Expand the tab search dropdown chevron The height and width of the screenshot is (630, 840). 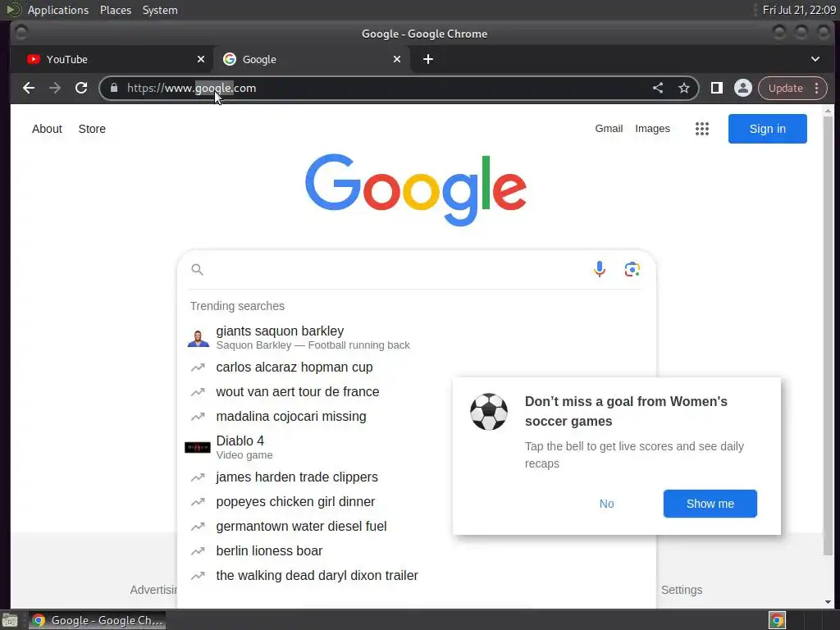pos(815,59)
